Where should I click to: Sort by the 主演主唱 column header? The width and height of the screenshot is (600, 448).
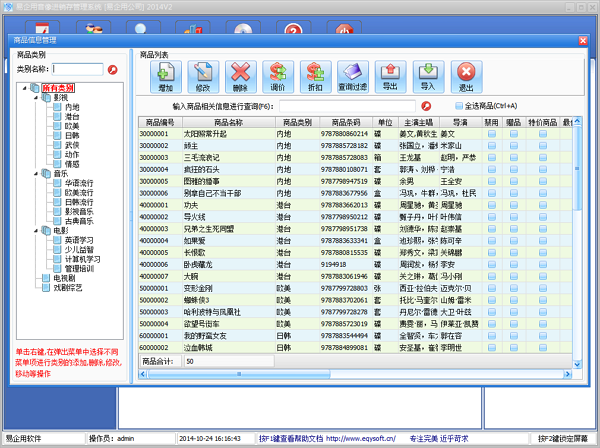coord(419,122)
